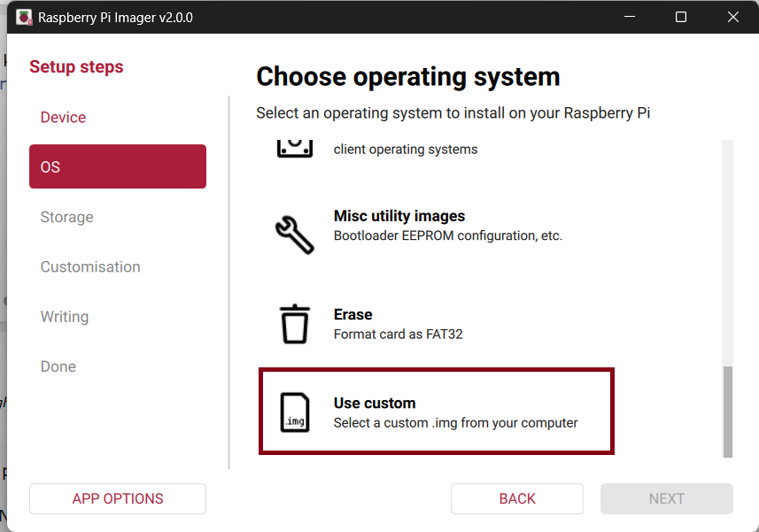Click 'Format card as FAT32' description
The height and width of the screenshot is (532, 759).
(x=398, y=335)
